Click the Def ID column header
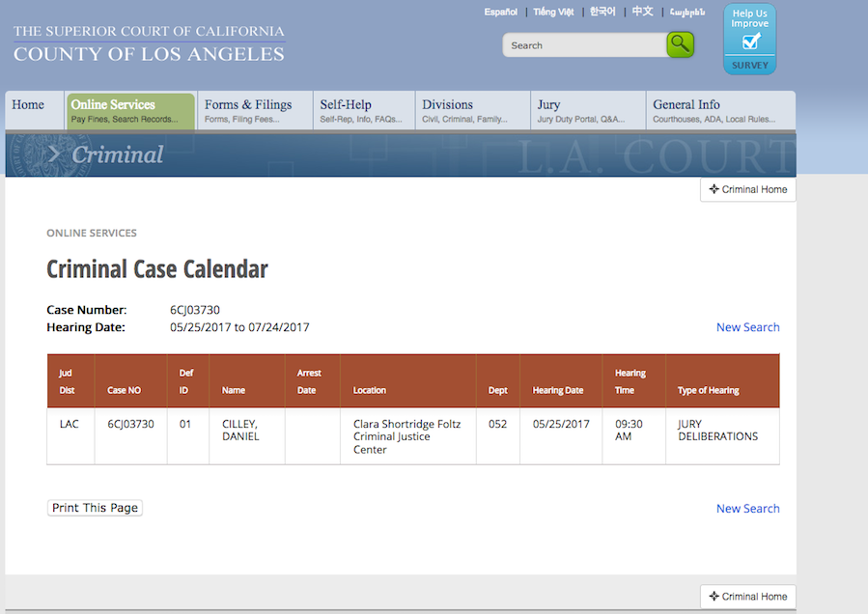This screenshot has width=868, height=614. point(186,381)
